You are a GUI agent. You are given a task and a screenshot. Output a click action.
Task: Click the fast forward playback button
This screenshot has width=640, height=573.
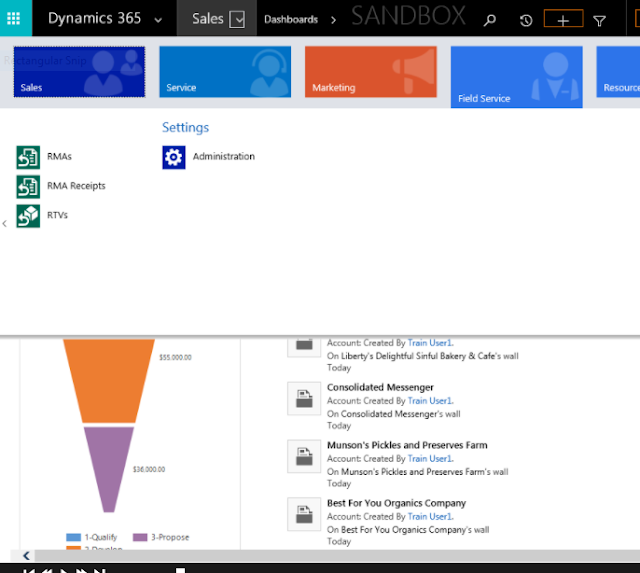pos(82,571)
